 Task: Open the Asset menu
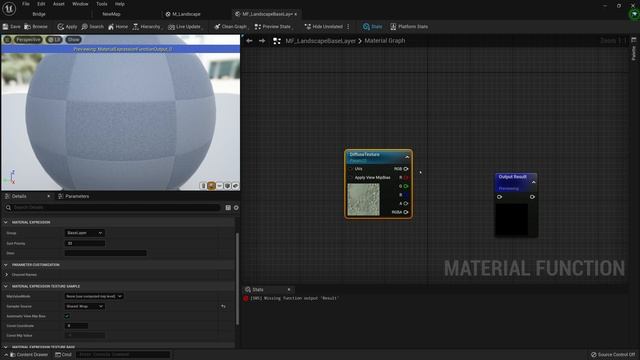(x=59, y=4)
